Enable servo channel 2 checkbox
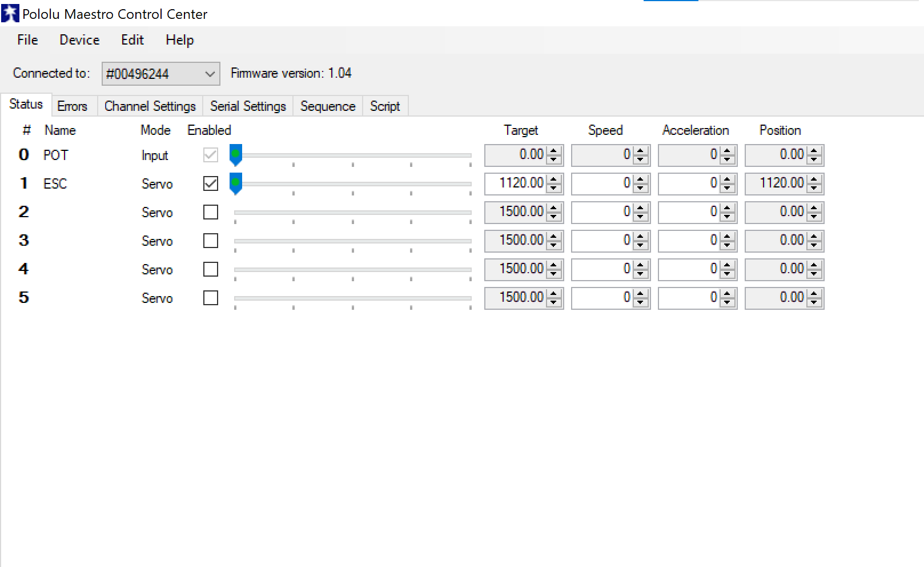924x567 pixels. pos(211,212)
